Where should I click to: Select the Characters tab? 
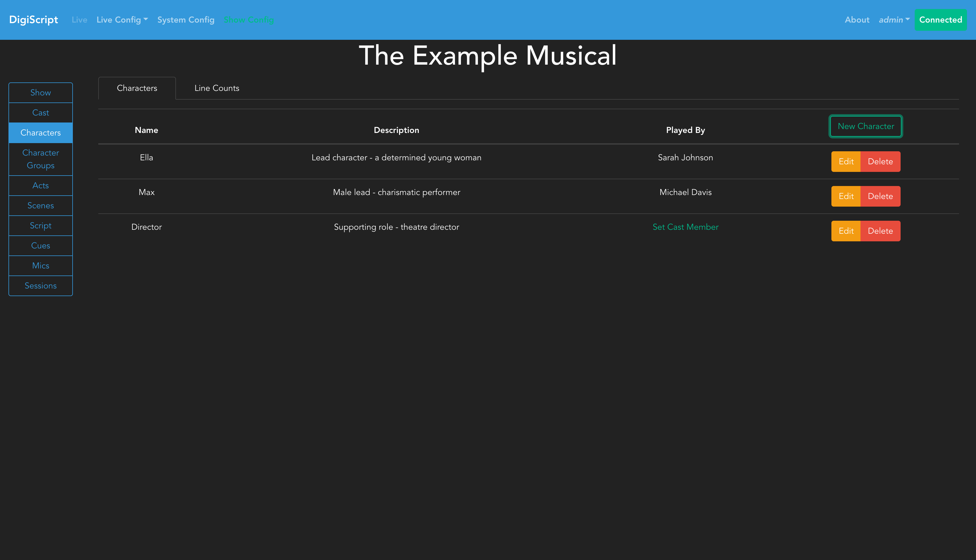pos(137,88)
